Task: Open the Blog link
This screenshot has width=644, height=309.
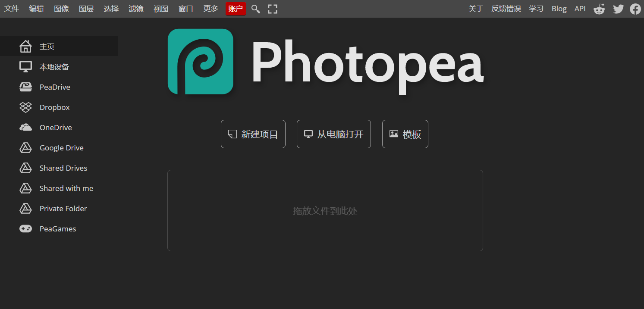Action: click(x=559, y=9)
